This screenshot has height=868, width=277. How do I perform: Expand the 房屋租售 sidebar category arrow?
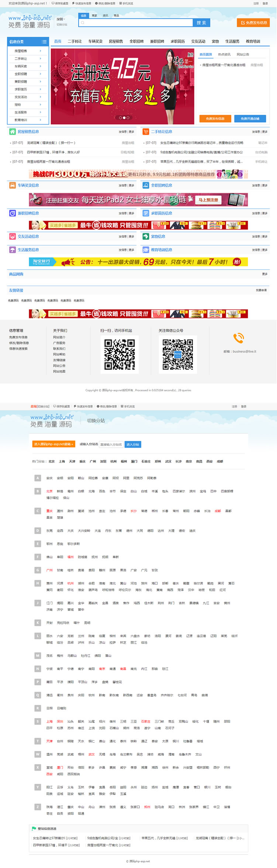(40, 51)
